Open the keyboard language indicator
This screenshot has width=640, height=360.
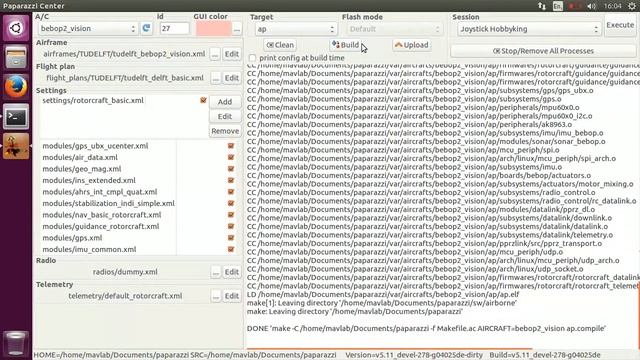[x=558, y=6]
